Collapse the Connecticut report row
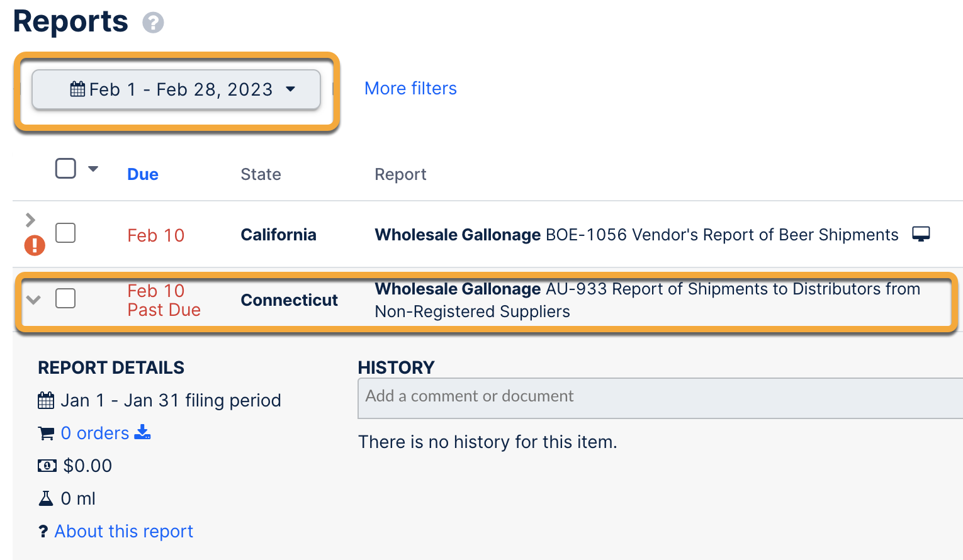 [x=34, y=300]
